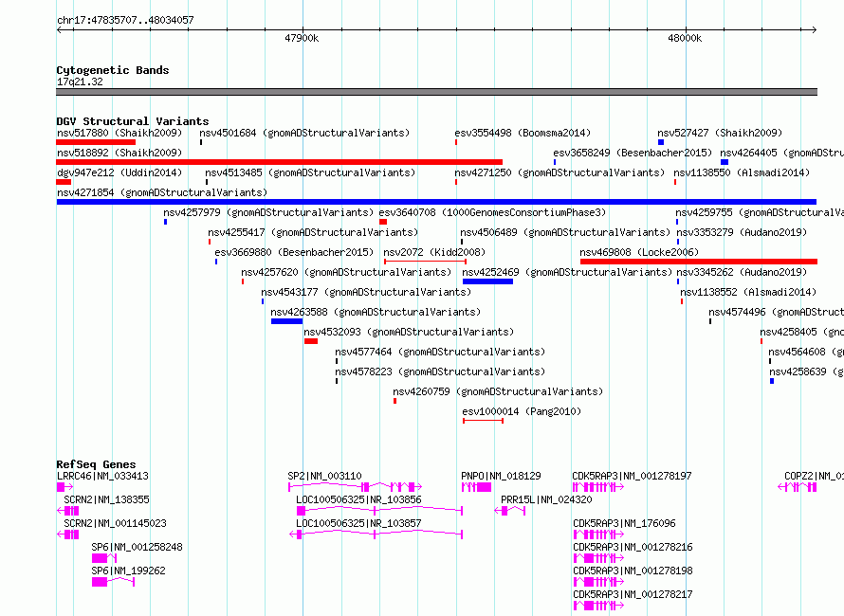844x616 pixels.
Task: Open esv3669880 (Besenbacher2015) variant label
Action: 294,252
